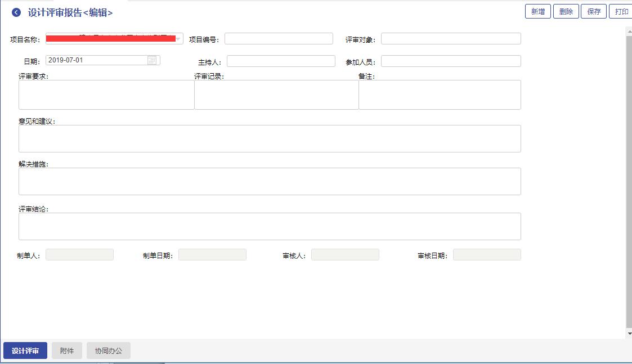
Task: Switch to the 附件 tab
Action: [x=67, y=350]
